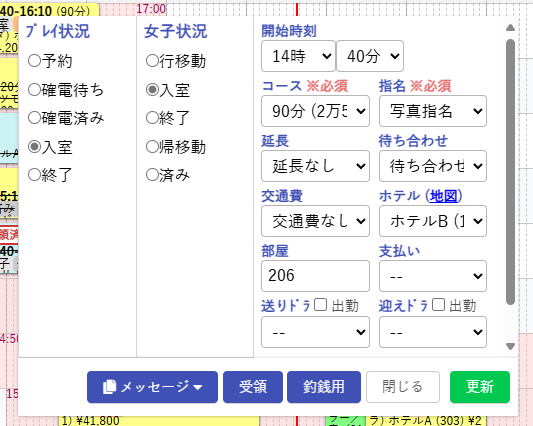Select 予約 under プレイ状況
This screenshot has height=426, width=533.
34,61
